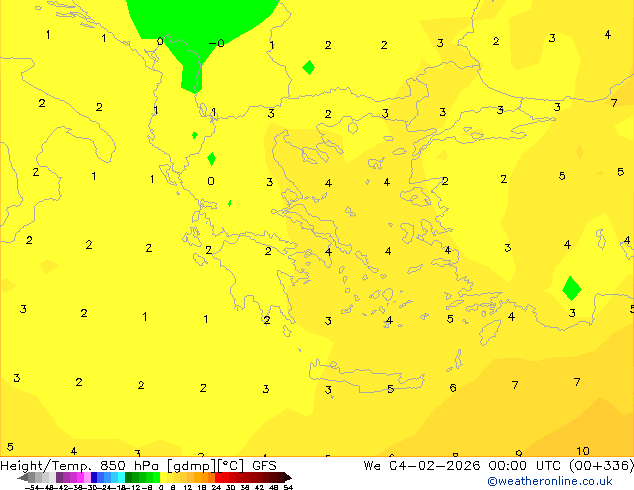Click the darkest green legend segment
634x490 pixels.
click(128, 477)
